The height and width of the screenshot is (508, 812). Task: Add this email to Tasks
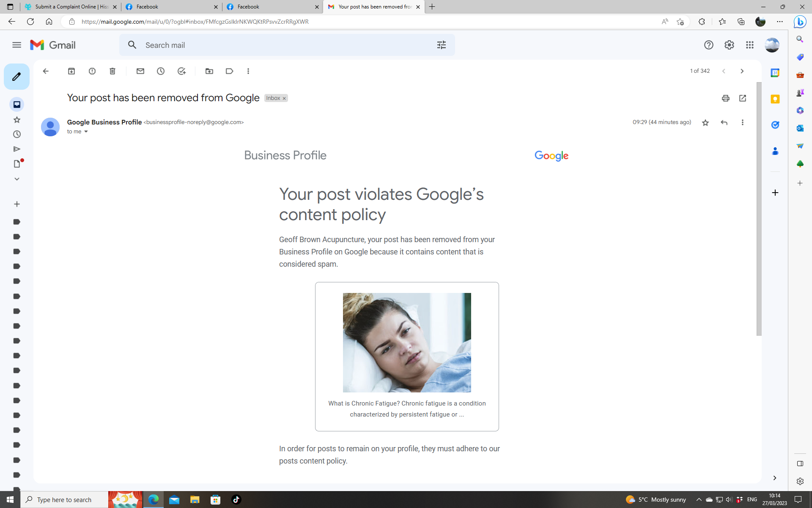tap(181, 71)
